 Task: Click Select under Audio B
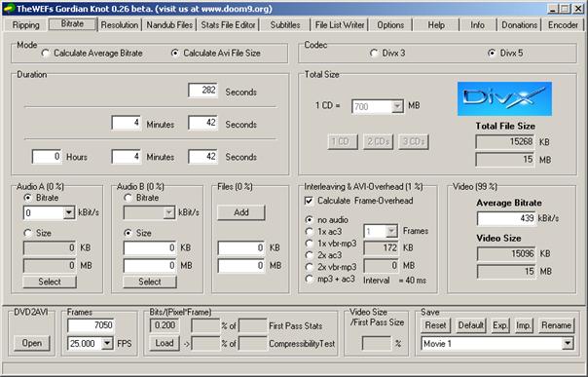click(x=150, y=283)
